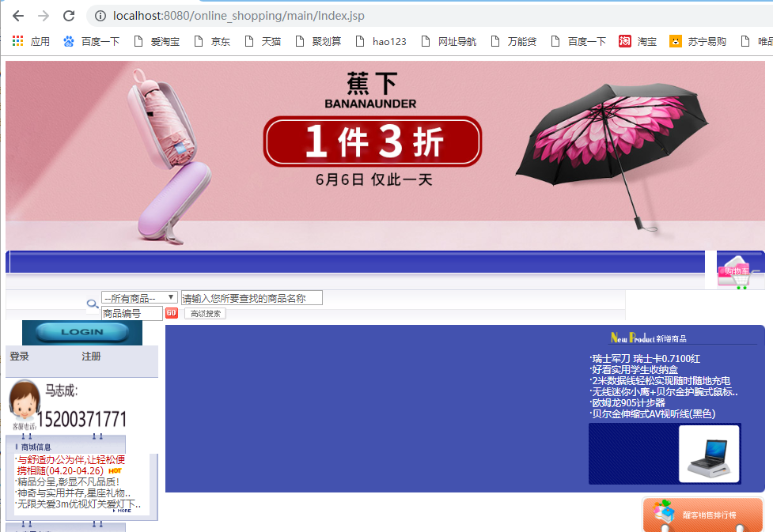This screenshot has width=773, height=532.
Task: Open product 无线迷你小鹰+贝尔金护腕式鼠标..
Action: pyautogui.click(x=665, y=391)
